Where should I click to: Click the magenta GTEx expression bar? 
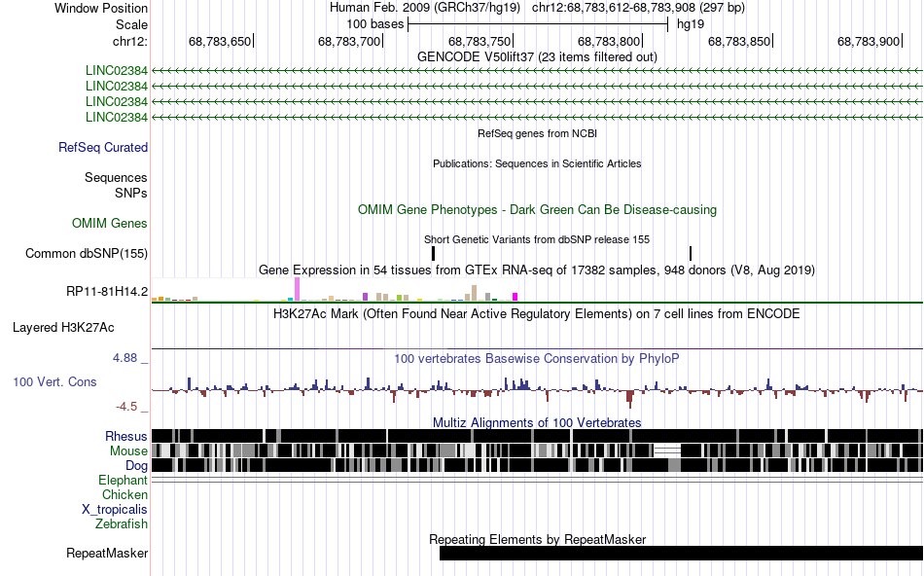pyautogui.click(x=515, y=297)
